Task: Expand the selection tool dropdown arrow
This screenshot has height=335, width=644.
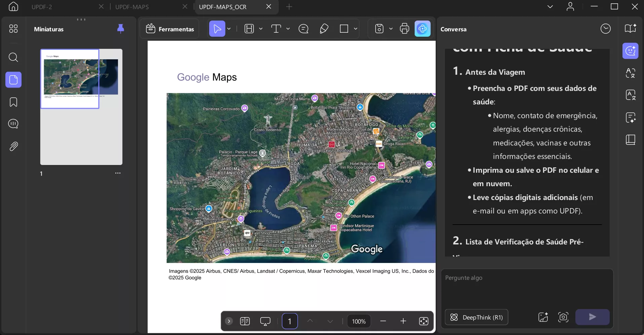Action: 229,29
